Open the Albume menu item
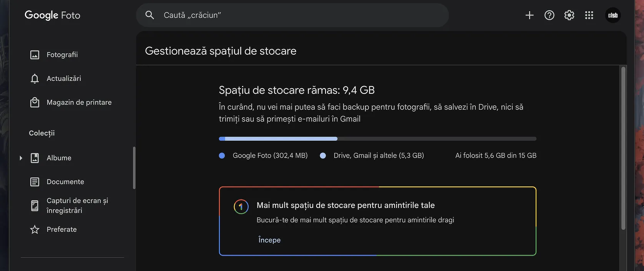The height and width of the screenshot is (271, 644). pos(59,158)
